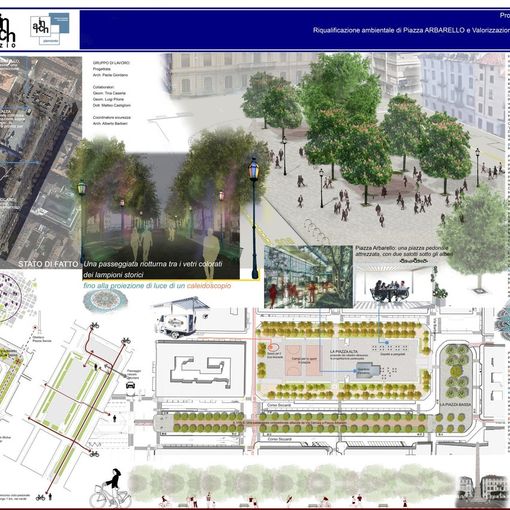Click the caption 'Una passeggiata notturna tra i vetri colorati'

(153, 264)
